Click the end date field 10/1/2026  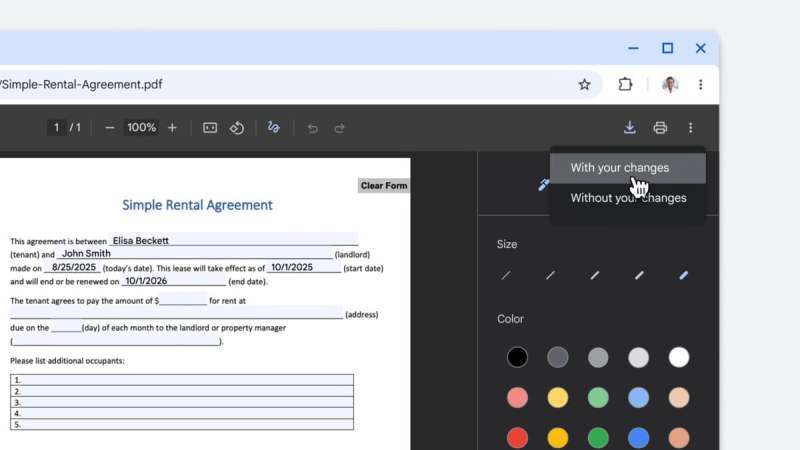pyautogui.click(x=173, y=281)
